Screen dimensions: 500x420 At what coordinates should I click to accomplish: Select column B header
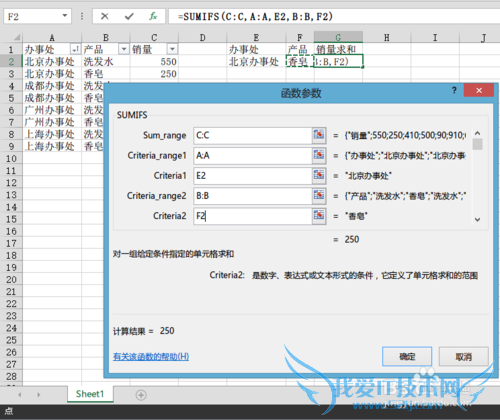tap(106, 37)
